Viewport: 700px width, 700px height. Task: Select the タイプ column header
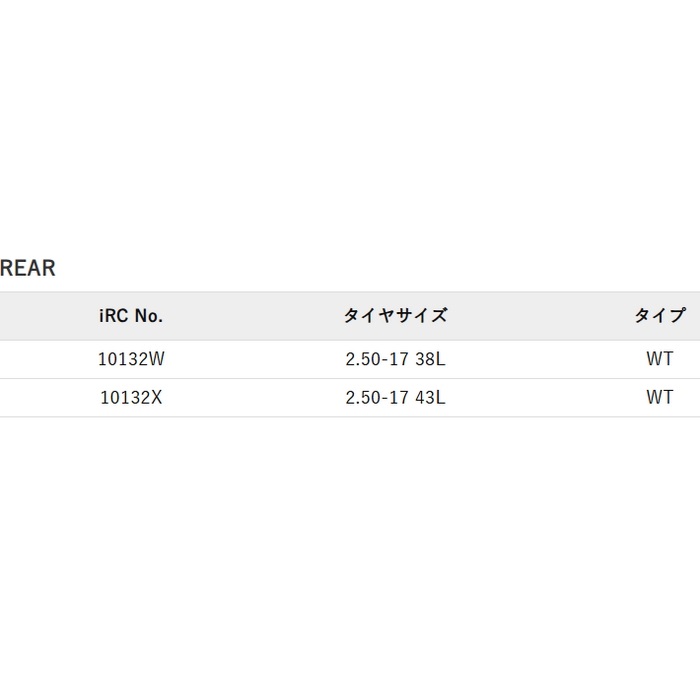click(x=660, y=316)
